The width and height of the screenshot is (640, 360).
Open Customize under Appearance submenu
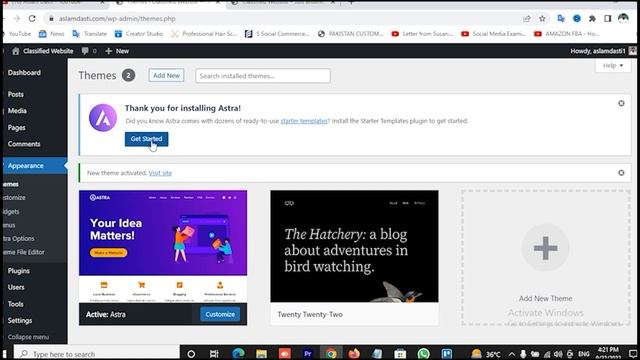(x=14, y=198)
